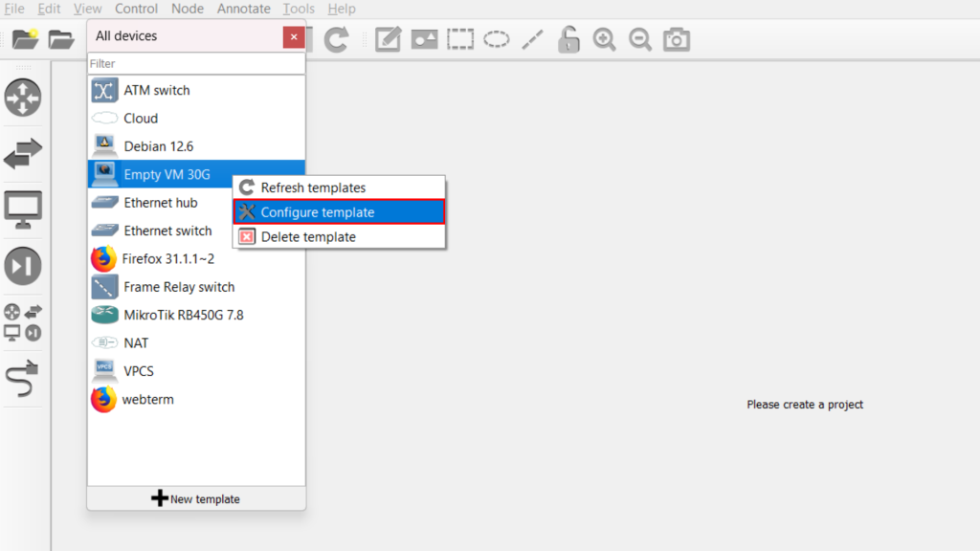The height and width of the screenshot is (551, 980).
Task: Select MikroTik RB450G 7.8 in the device list
Action: tap(183, 315)
